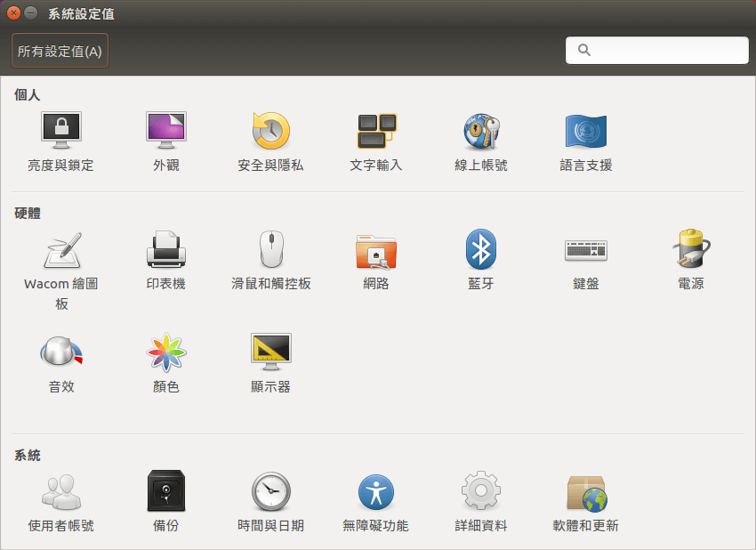Open the 網路 (Network) settings

(x=375, y=258)
